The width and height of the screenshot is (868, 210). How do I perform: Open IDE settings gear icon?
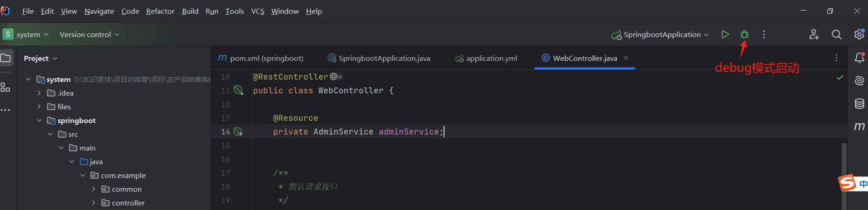tap(859, 34)
